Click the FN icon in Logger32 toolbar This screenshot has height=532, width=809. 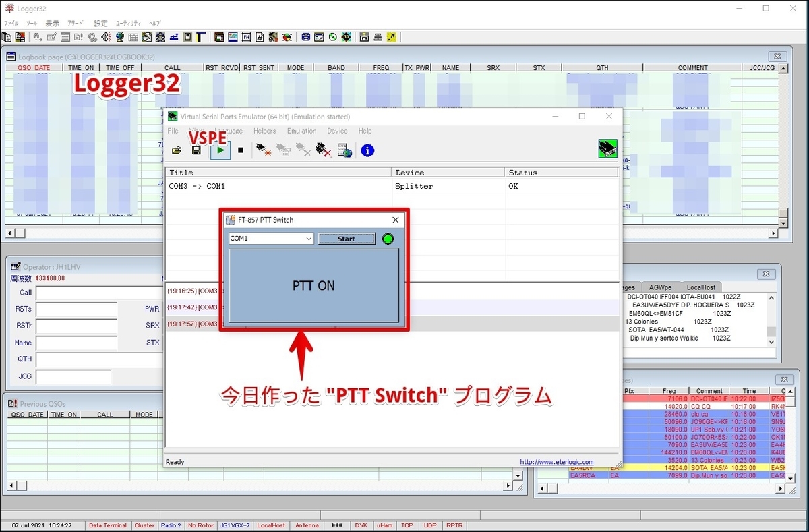tap(247, 37)
